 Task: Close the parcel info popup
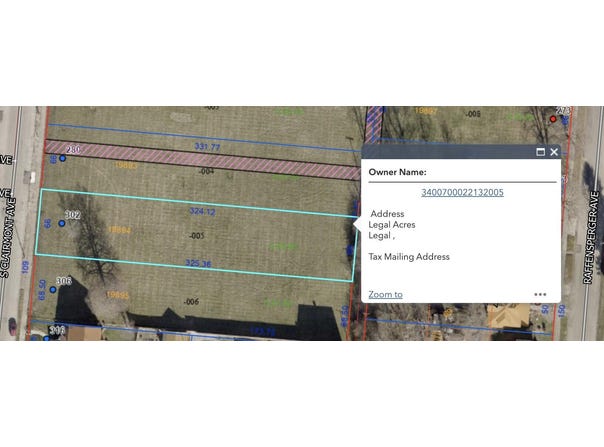(554, 152)
